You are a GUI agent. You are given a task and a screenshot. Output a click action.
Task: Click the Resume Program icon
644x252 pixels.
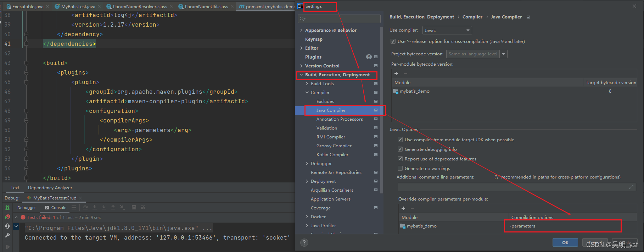[x=7, y=247]
